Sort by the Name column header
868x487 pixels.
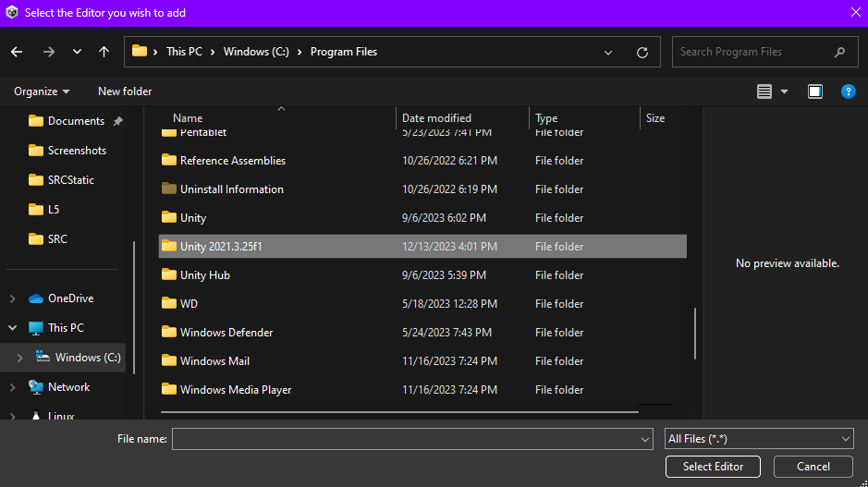tap(188, 118)
